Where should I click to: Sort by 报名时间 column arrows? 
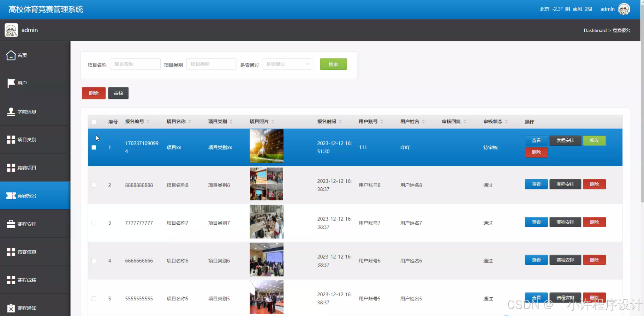[x=340, y=121]
